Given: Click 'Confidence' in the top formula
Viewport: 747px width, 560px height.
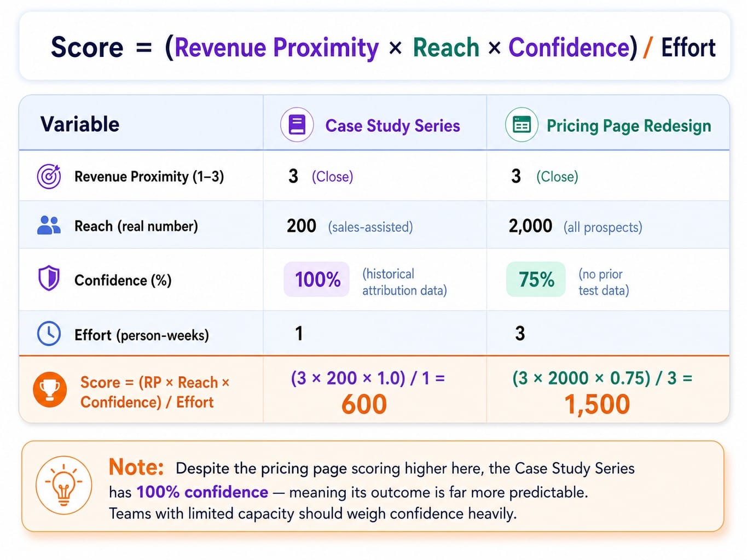Looking at the screenshot, I should click(x=569, y=48).
